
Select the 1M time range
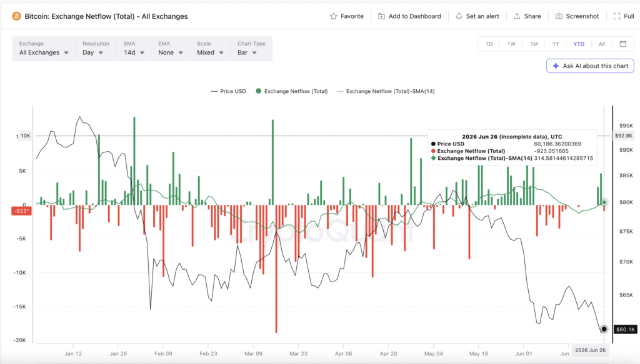(x=534, y=44)
